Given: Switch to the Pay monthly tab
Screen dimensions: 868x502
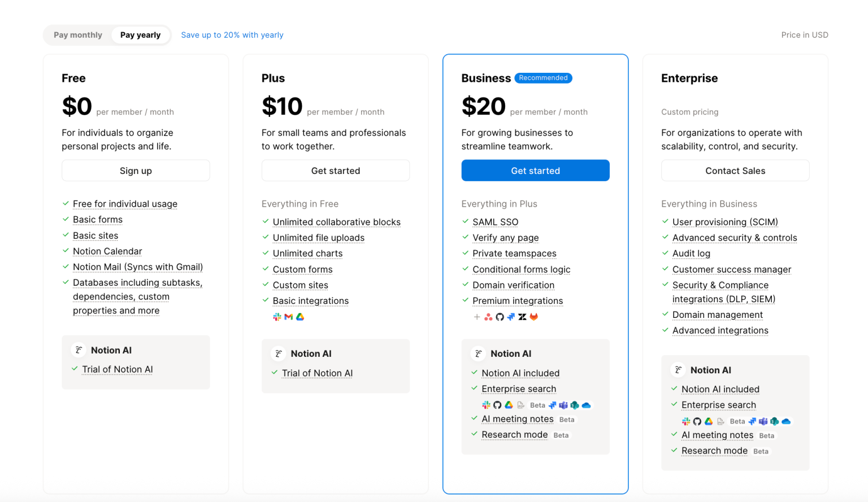Looking at the screenshot, I should pyautogui.click(x=78, y=34).
